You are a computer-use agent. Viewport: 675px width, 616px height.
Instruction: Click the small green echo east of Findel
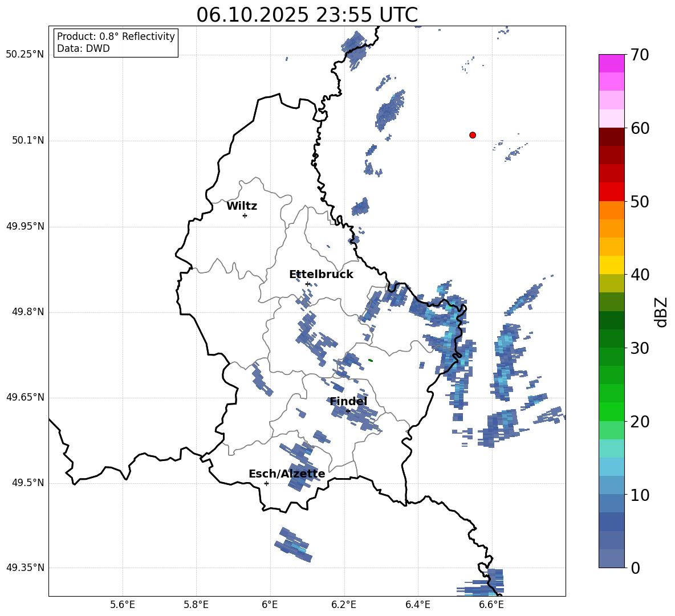370,360
